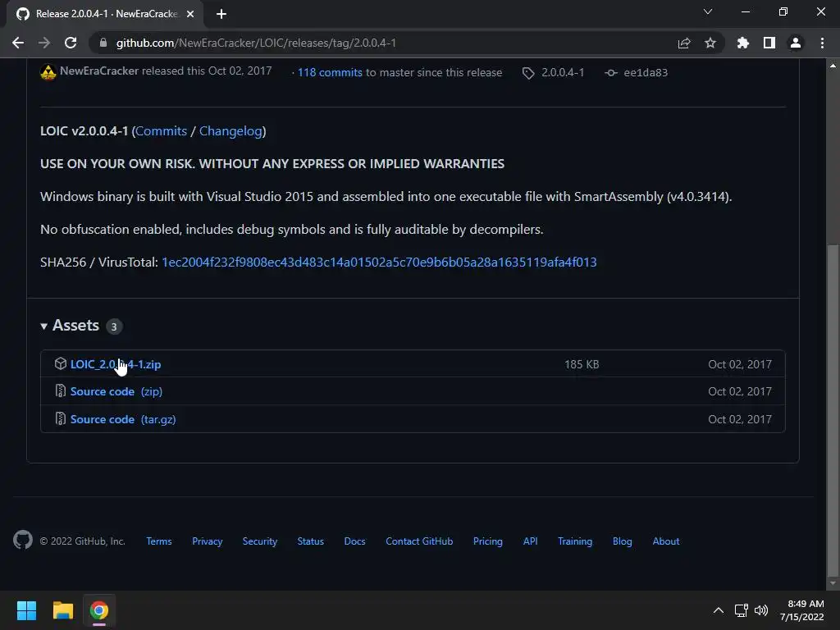The image size is (840, 630).
Task: Open the 2.0.0.4-1 tag link
Action: click(563, 72)
